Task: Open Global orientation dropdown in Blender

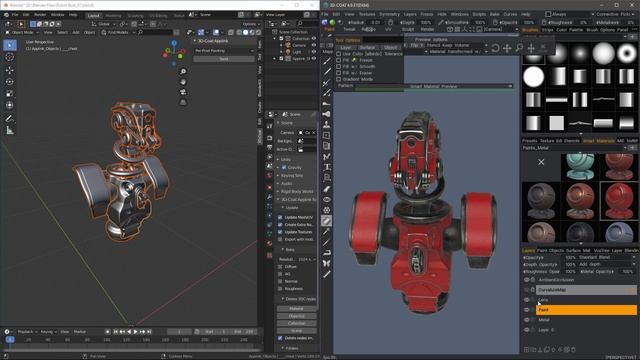Action: coord(104,24)
